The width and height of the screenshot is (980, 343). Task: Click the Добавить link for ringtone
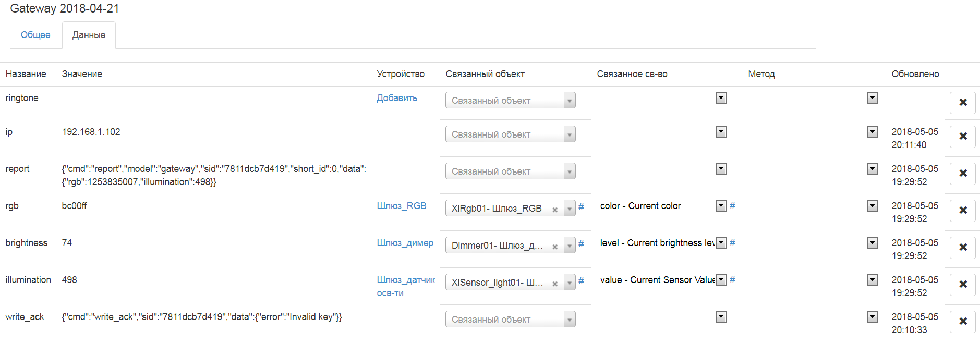point(397,98)
